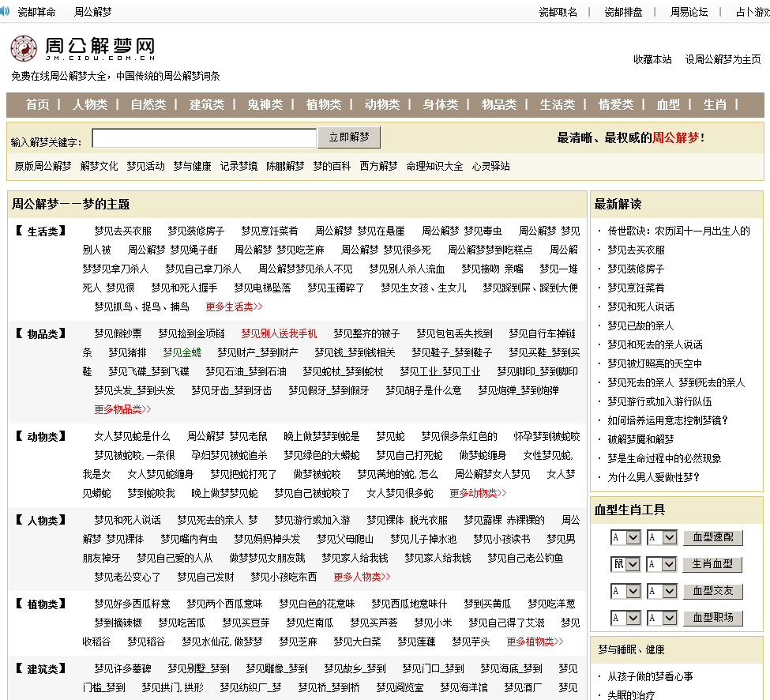The image size is (770, 700).
Task: Go to 首页 in the navigation bar
Action: coord(38,104)
